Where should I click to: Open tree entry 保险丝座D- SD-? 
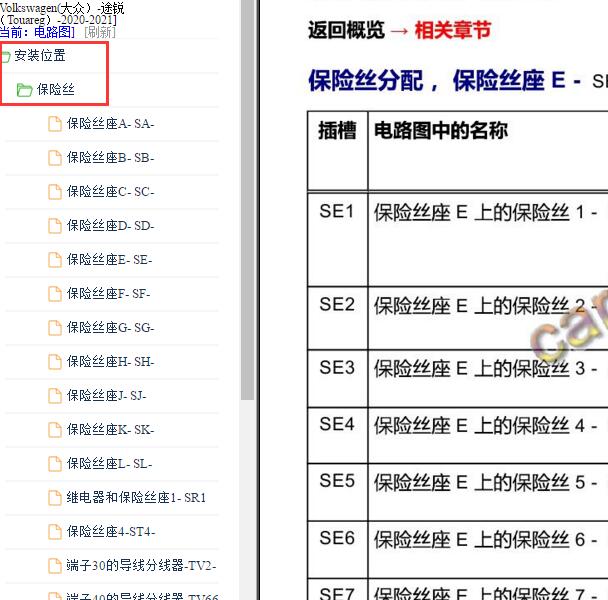(111, 225)
